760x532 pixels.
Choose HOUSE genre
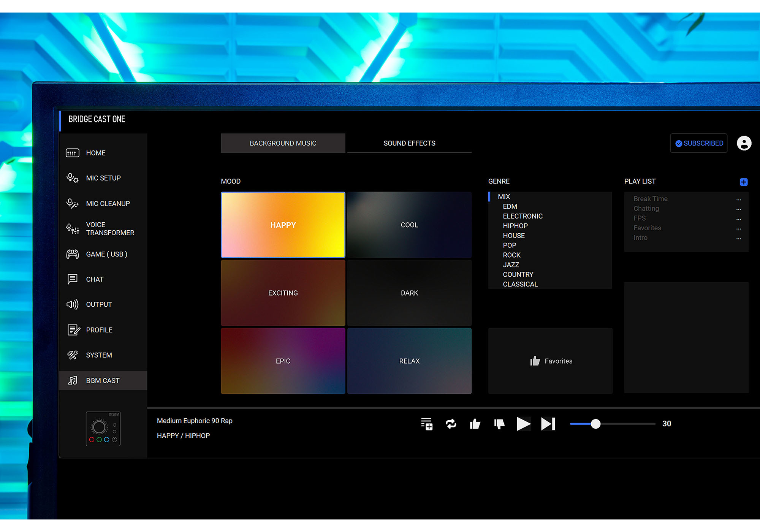[514, 236]
